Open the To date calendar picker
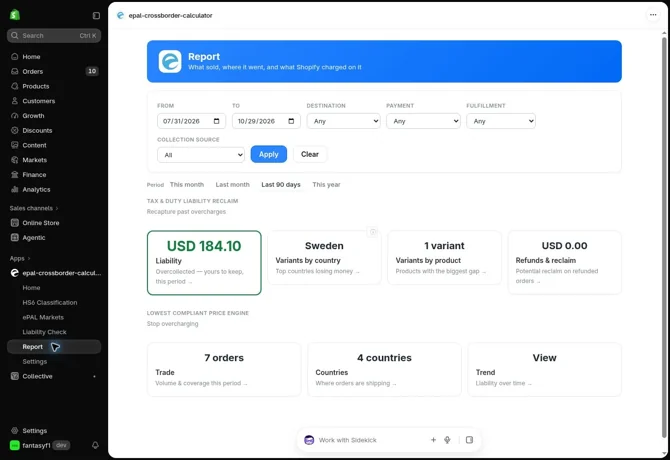Image resolution: width=670 pixels, height=460 pixels. (x=291, y=121)
